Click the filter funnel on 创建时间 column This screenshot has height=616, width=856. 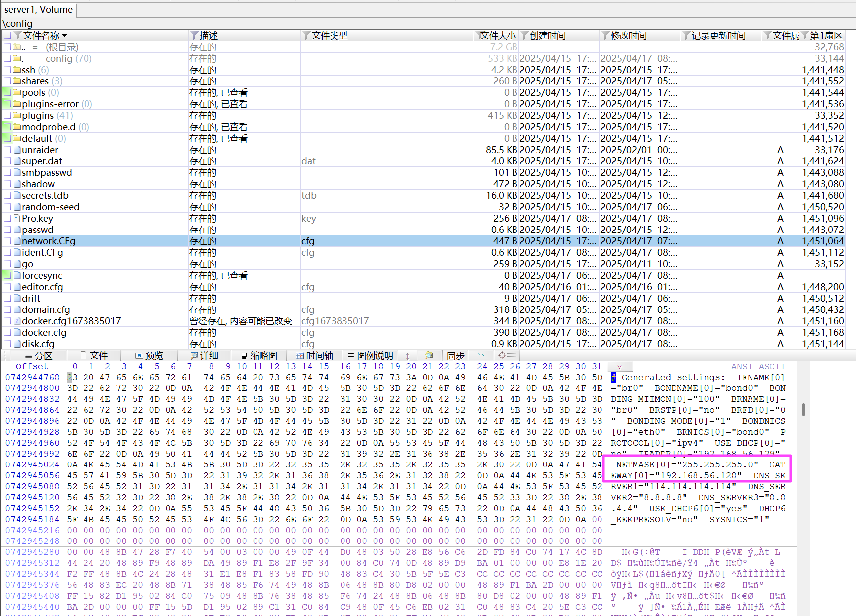[x=524, y=35]
